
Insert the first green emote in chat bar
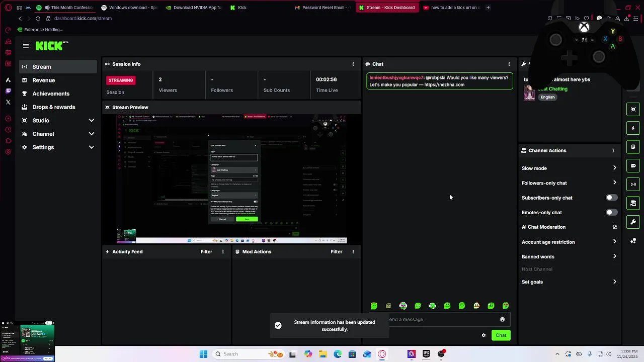[374, 306]
